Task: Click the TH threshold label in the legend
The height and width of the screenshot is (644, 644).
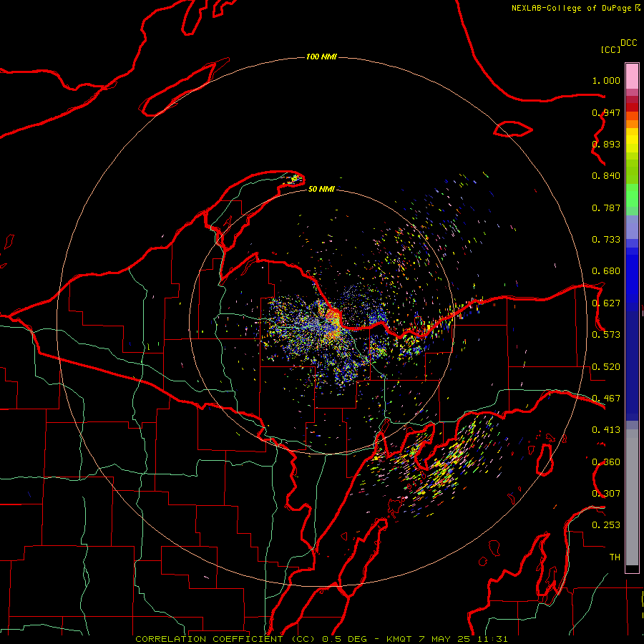Action: click(x=615, y=557)
